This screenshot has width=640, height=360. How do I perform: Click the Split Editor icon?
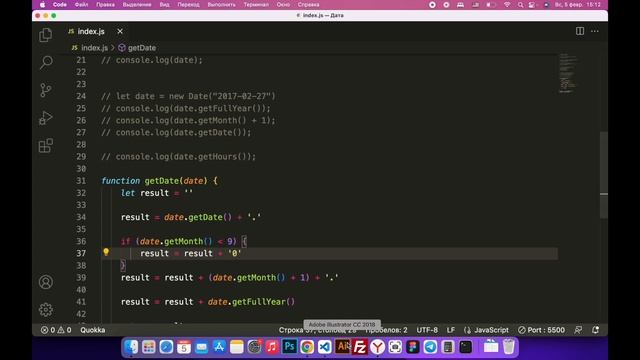[580, 31]
